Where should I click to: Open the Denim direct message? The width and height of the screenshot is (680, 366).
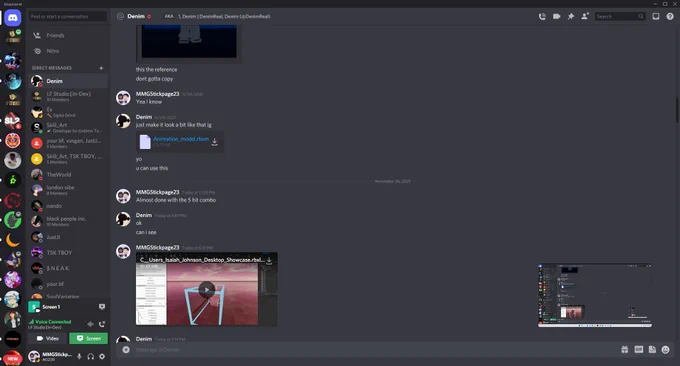(68, 81)
